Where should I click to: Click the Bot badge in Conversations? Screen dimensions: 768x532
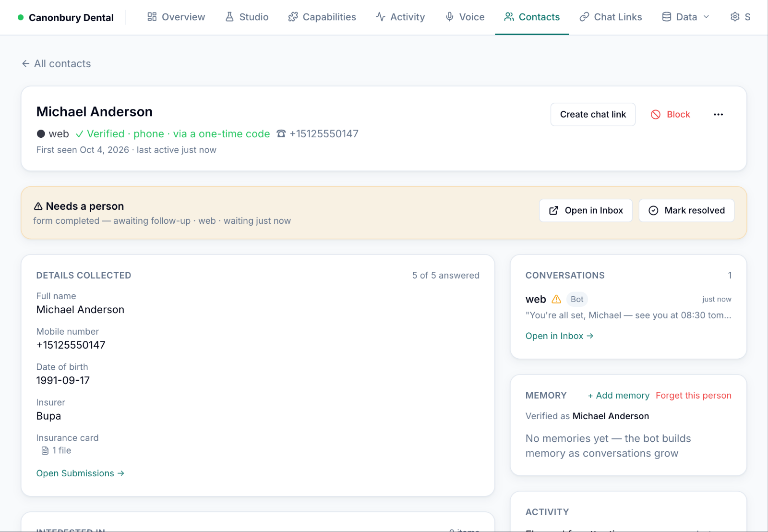tap(577, 299)
